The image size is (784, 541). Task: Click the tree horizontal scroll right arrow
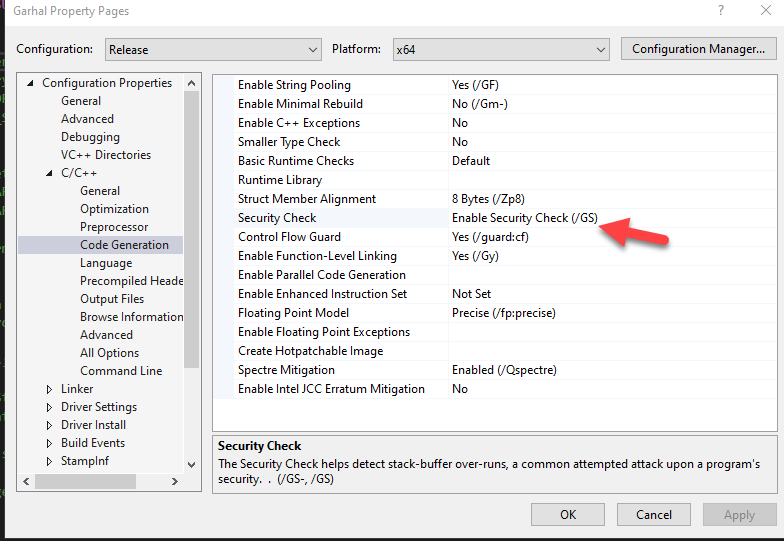pos(174,482)
